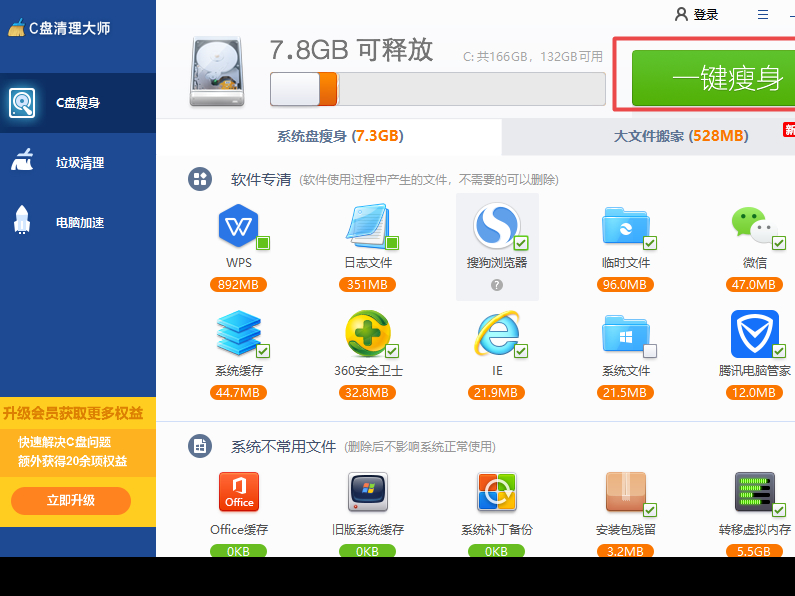Image resolution: width=795 pixels, height=596 pixels.
Task: Click the 5.5GB badge under 转移虚拟内存
Action: pyautogui.click(x=754, y=551)
